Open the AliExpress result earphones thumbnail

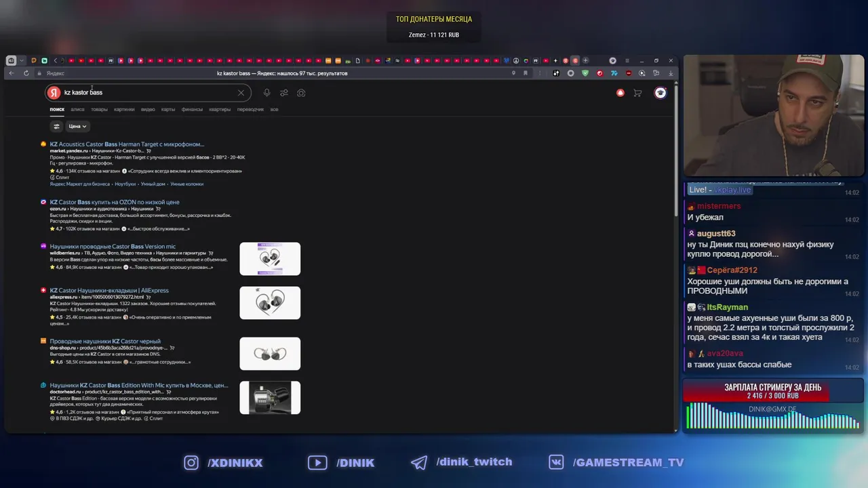click(270, 303)
